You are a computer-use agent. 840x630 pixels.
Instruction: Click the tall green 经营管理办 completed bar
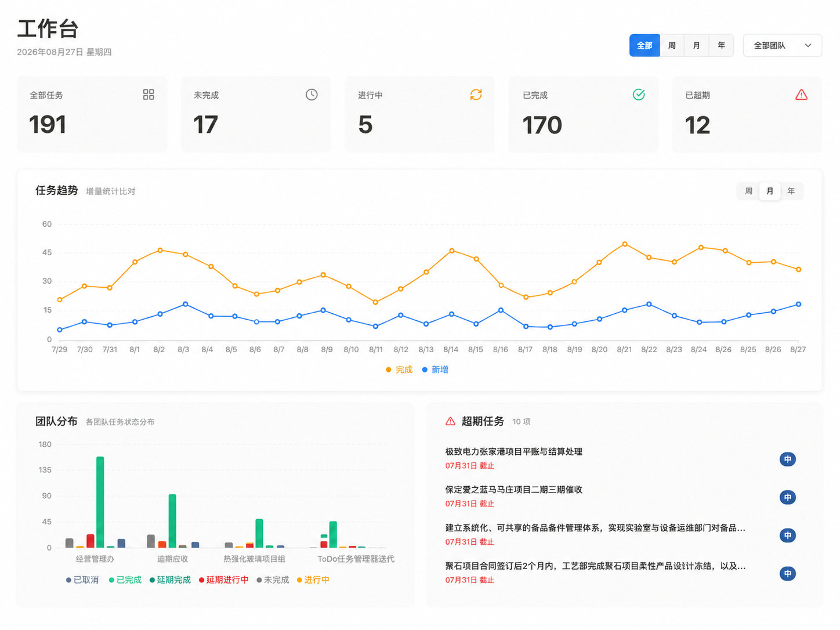point(100,502)
